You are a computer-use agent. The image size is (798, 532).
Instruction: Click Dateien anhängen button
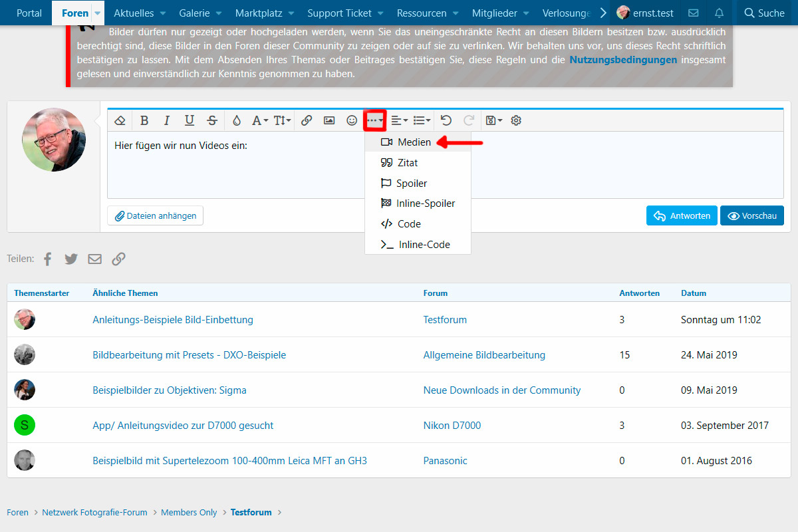coord(156,215)
